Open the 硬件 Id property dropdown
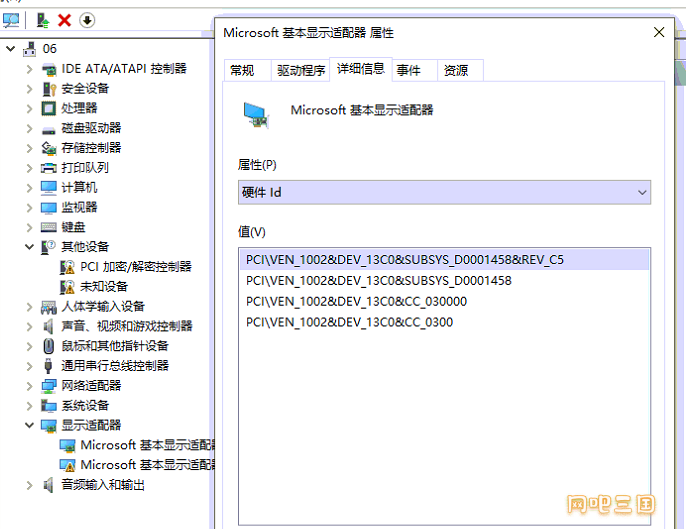The height and width of the screenshot is (529, 686). pos(444,192)
